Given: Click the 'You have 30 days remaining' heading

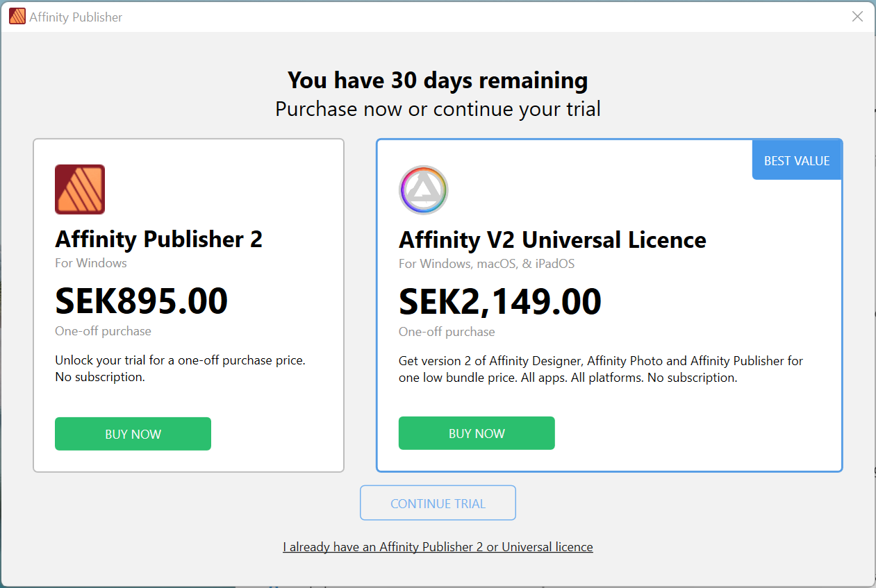Looking at the screenshot, I should (x=438, y=81).
